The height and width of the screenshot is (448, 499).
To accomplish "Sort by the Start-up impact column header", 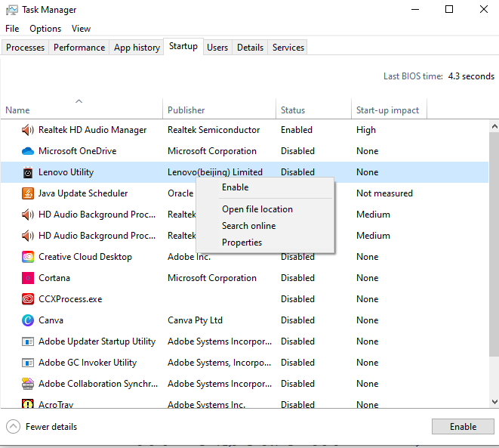I will click(x=389, y=109).
